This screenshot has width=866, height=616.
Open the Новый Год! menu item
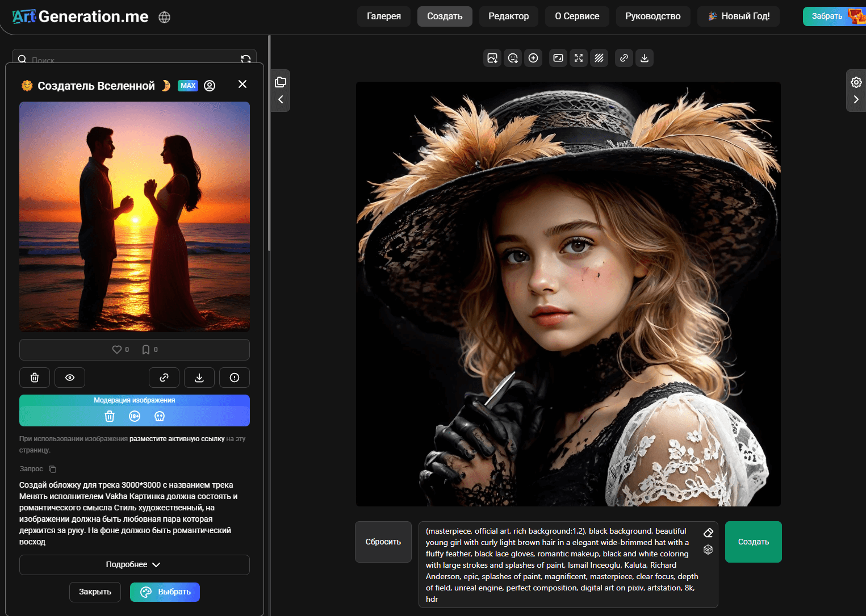(x=738, y=16)
